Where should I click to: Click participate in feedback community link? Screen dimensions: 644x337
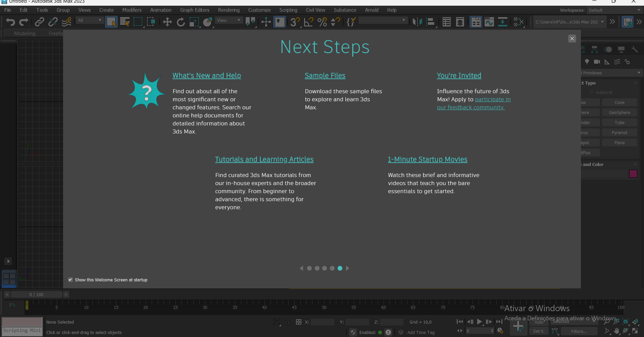(474, 103)
